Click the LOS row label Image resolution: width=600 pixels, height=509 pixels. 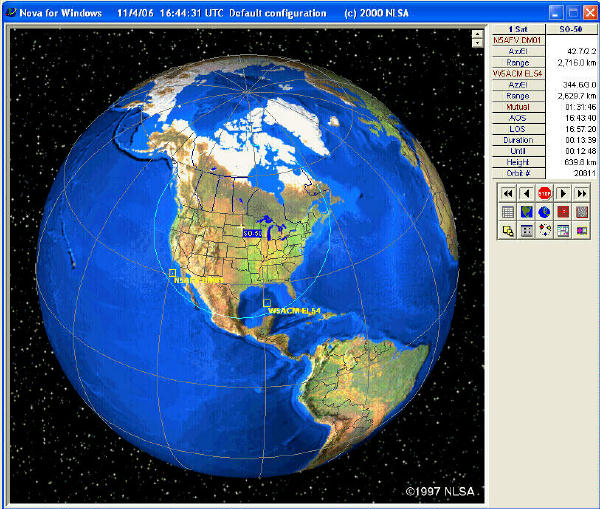coord(518,129)
